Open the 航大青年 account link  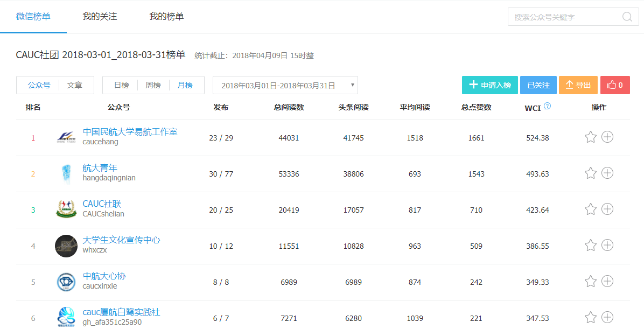pyautogui.click(x=100, y=168)
